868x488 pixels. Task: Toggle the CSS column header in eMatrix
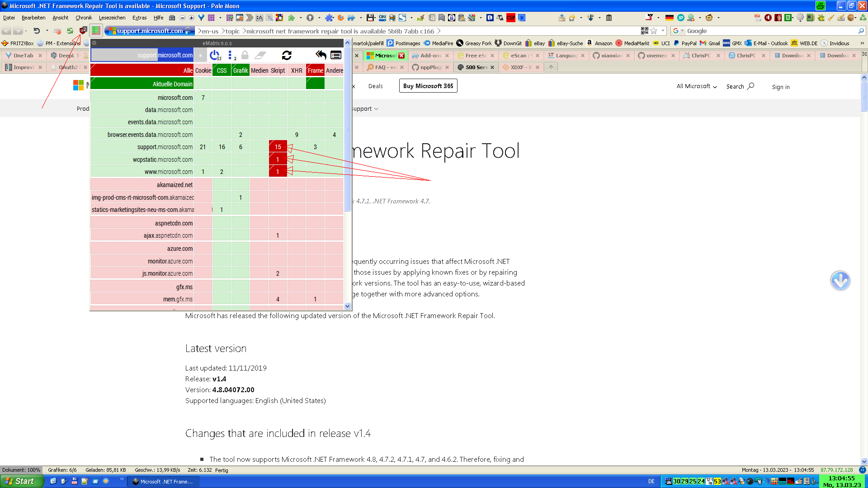pyautogui.click(x=222, y=70)
